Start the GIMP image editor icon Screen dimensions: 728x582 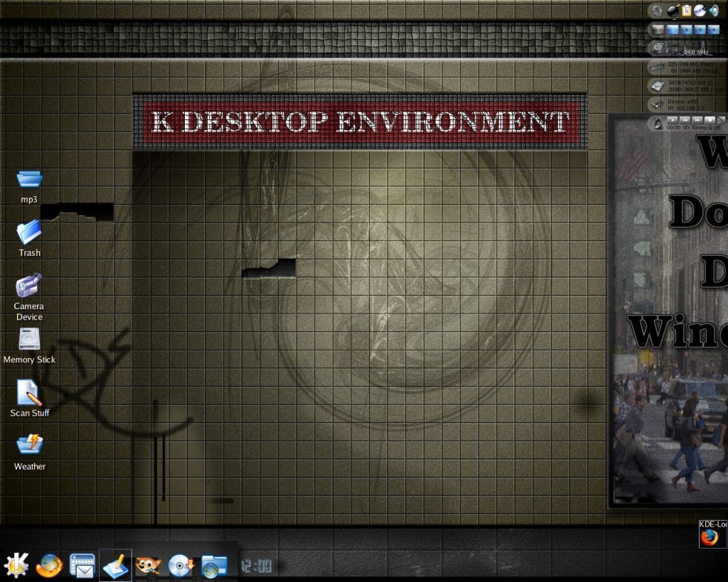point(148,566)
